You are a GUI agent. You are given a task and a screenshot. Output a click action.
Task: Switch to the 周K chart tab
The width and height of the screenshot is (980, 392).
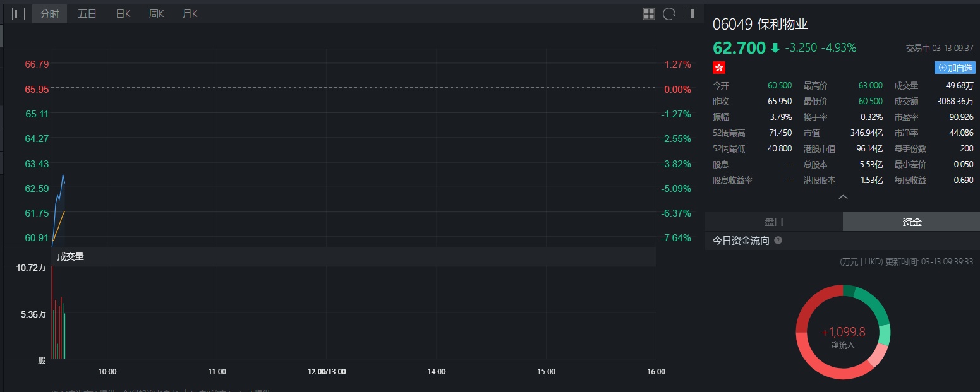coord(156,14)
